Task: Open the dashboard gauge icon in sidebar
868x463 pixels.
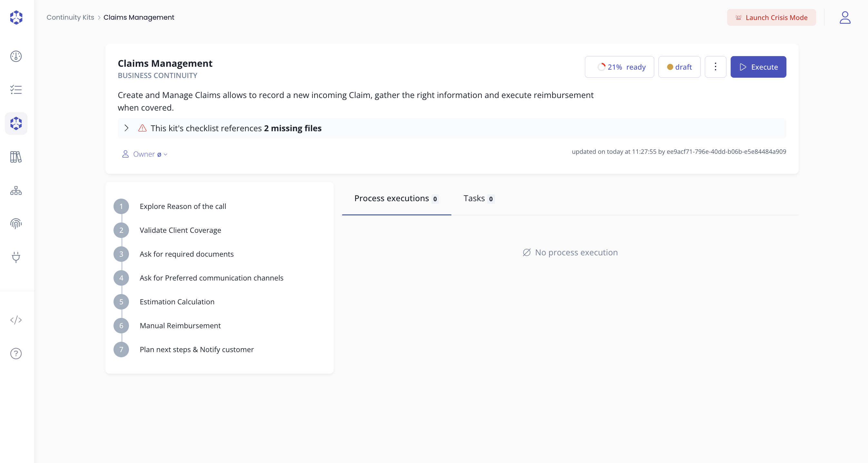Action: (x=16, y=56)
